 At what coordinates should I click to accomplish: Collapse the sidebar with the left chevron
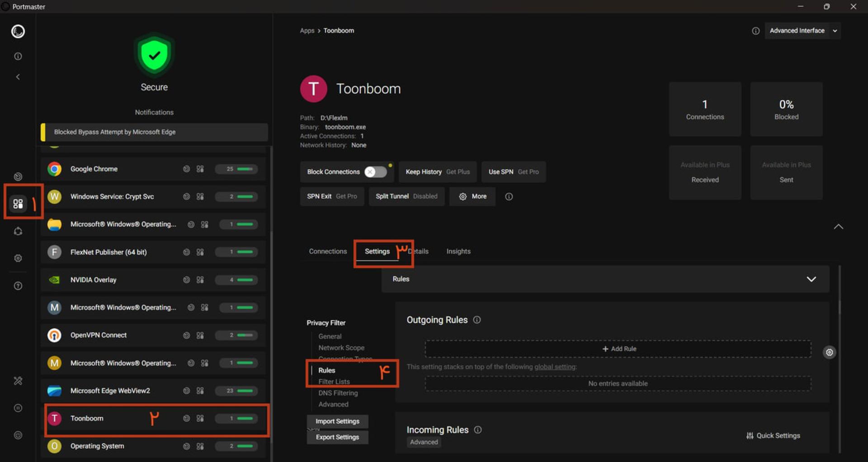point(18,77)
